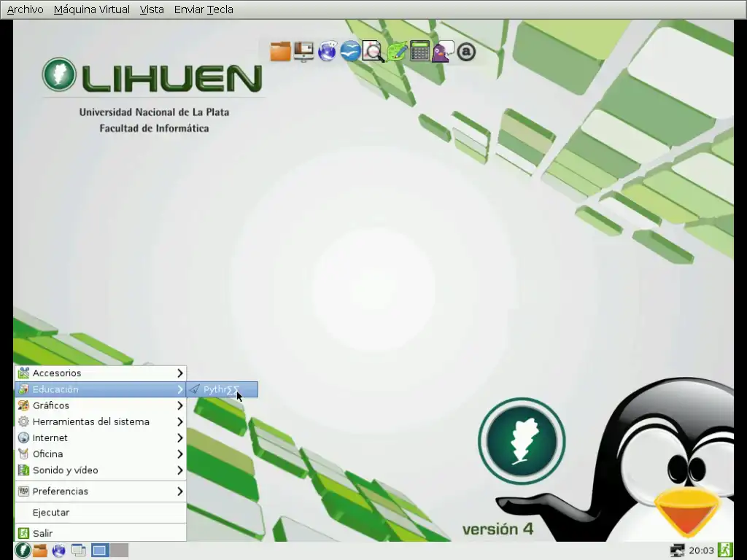Viewport: 747px width, 560px height.
Task: Click the Herramientas del sistema gear icon
Action: 23,421
